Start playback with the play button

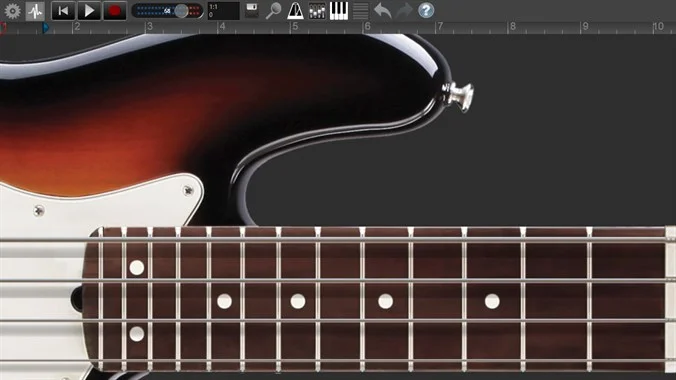tap(89, 11)
